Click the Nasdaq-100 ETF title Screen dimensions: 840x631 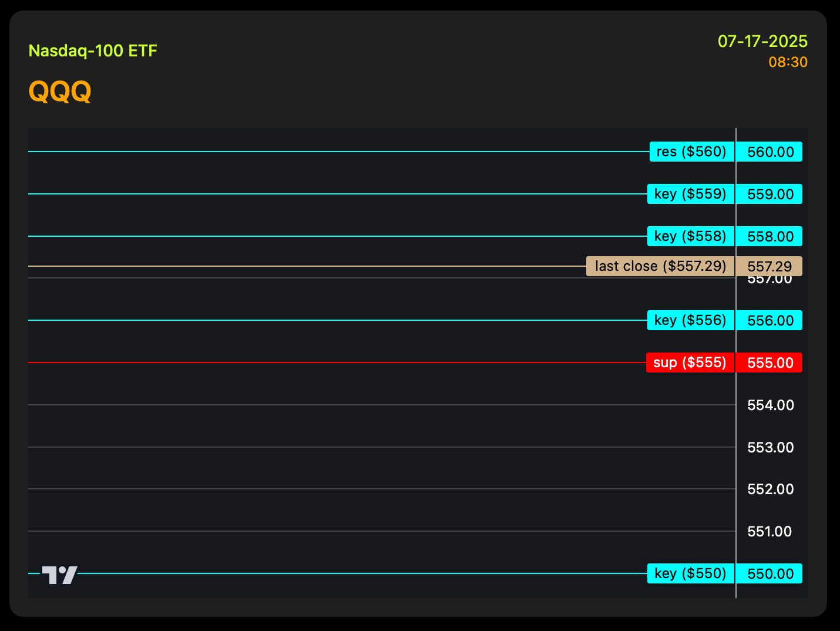93,51
